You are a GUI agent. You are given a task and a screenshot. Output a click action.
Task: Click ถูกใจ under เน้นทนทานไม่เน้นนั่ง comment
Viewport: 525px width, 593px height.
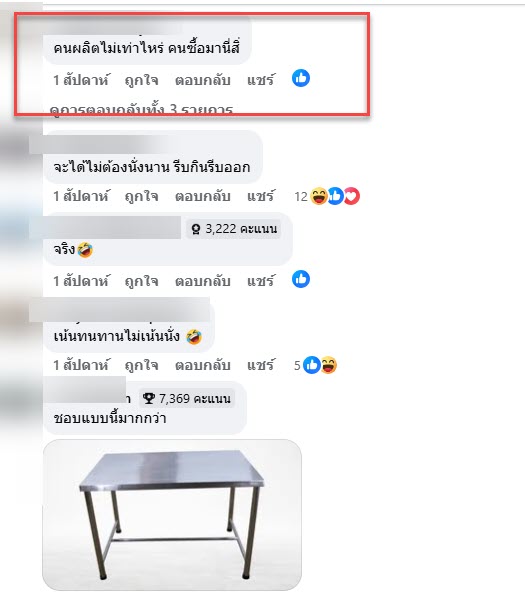point(141,365)
